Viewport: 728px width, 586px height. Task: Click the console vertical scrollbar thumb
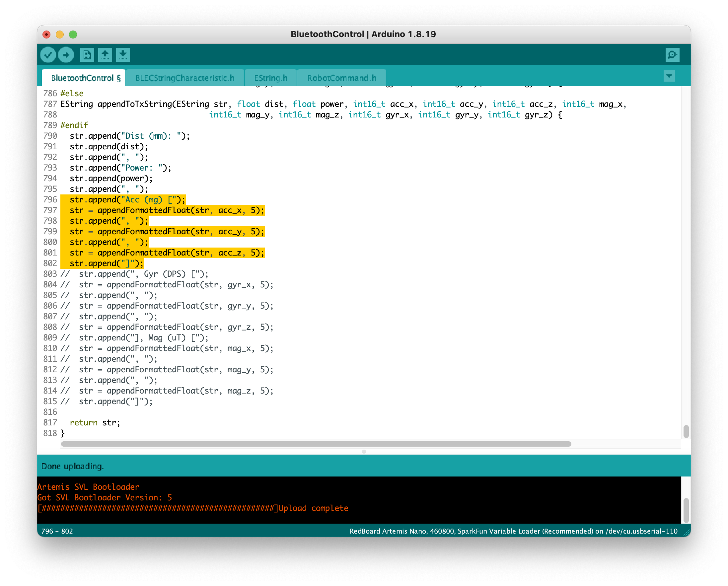686,510
